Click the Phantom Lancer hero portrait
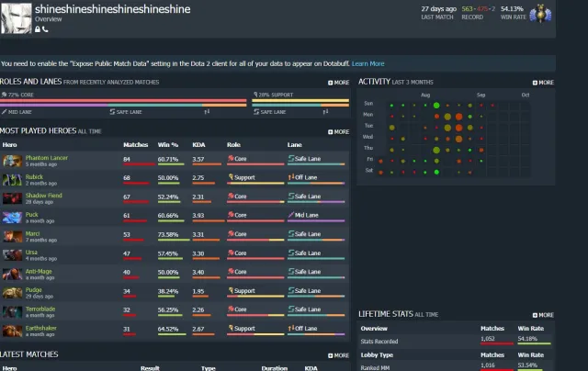 [12, 161]
